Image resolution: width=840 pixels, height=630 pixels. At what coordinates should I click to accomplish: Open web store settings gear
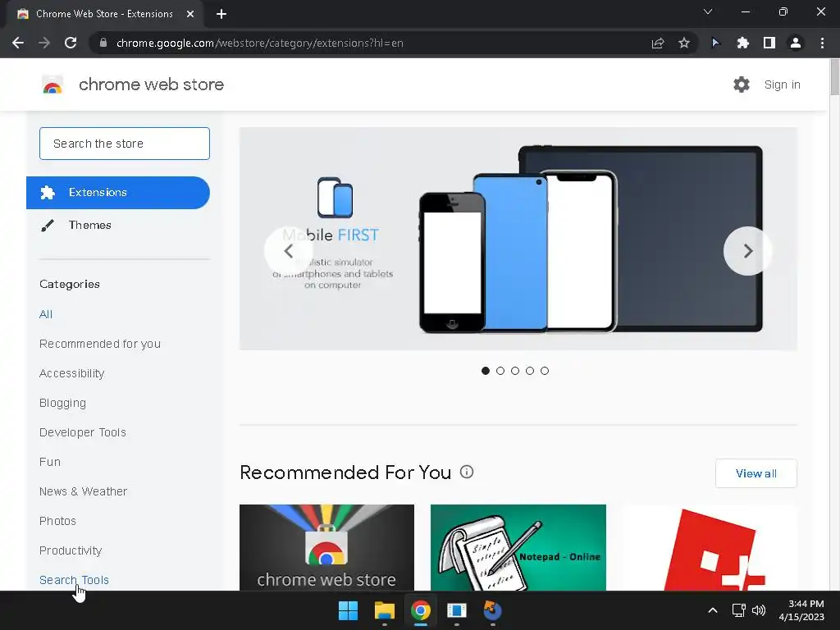coord(742,84)
